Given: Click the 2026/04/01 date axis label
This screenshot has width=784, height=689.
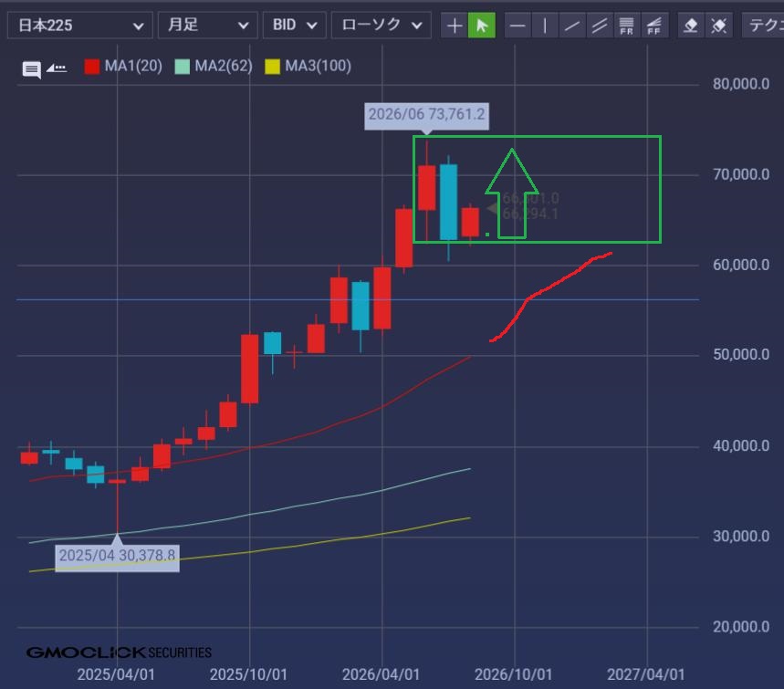Looking at the screenshot, I should tap(381, 674).
